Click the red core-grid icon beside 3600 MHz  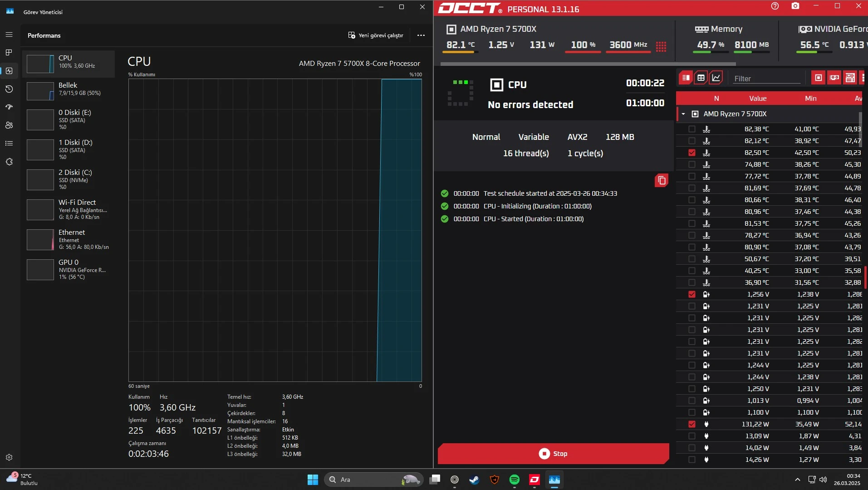tap(661, 46)
